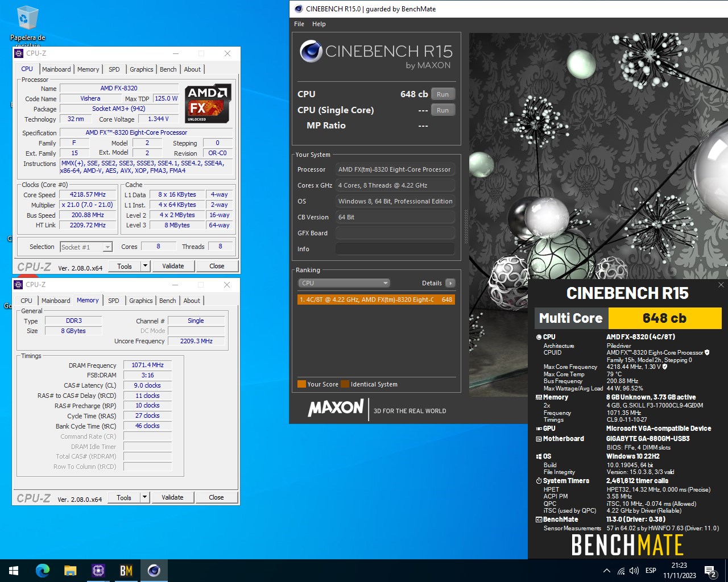
Task: Open Help menu in Cinebench
Action: [319, 24]
